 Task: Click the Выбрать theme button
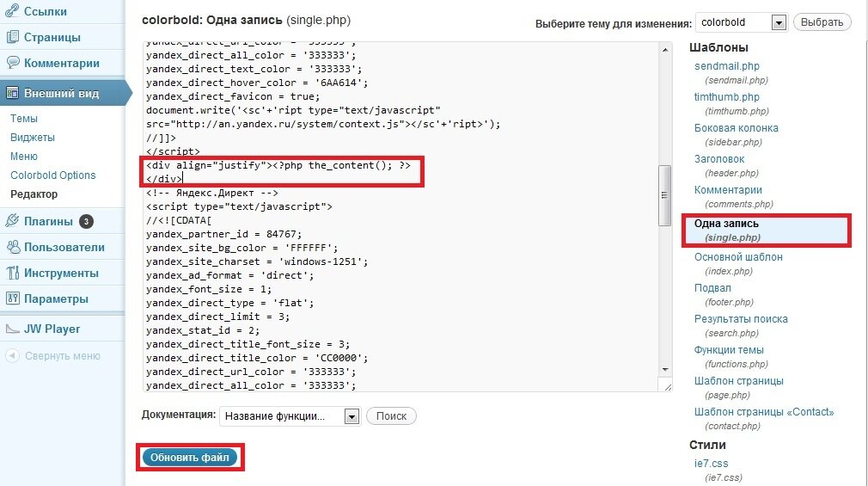(x=822, y=22)
